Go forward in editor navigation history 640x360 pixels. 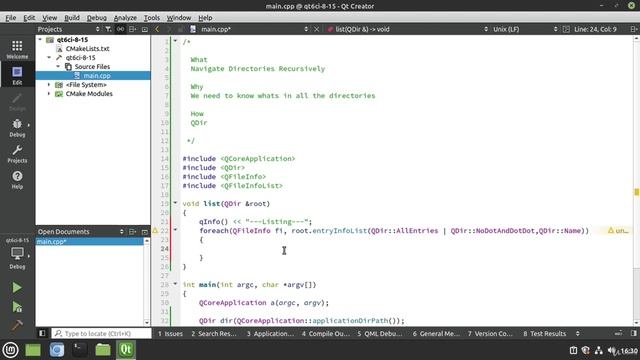[169, 29]
